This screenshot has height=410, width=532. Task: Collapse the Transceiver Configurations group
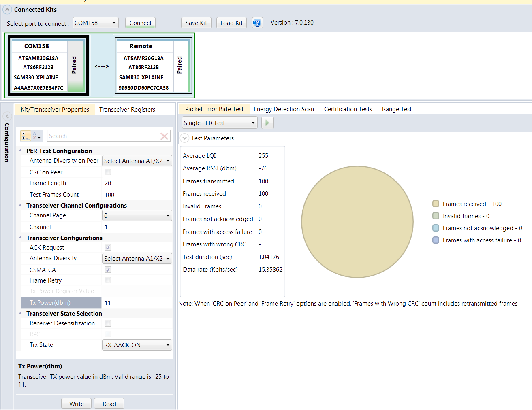tap(20, 237)
